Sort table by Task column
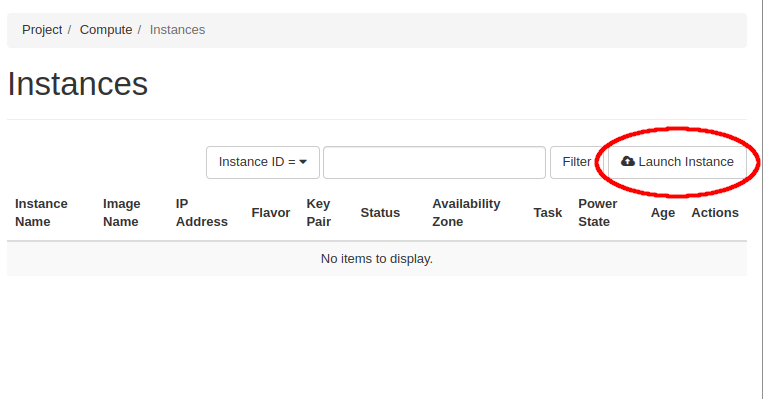Viewport: 763px width, 399px height. (x=547, y=213)
